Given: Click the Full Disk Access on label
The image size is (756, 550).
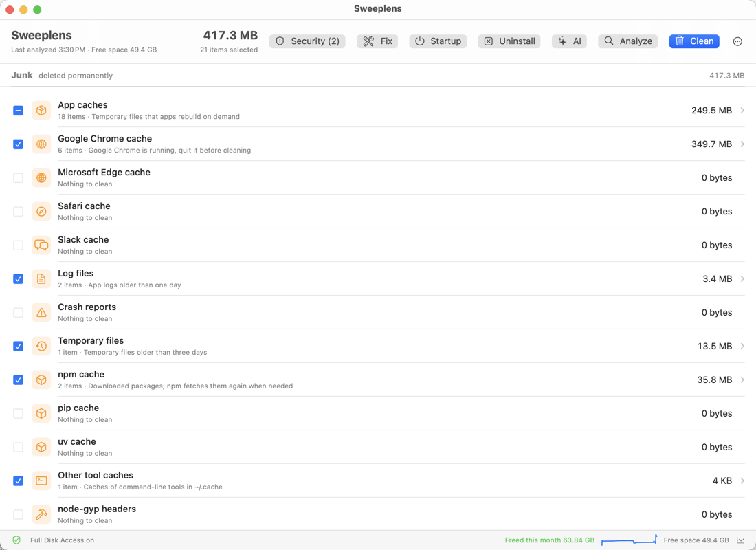Looking at the screenshot, I should click(x=62, y=540).
